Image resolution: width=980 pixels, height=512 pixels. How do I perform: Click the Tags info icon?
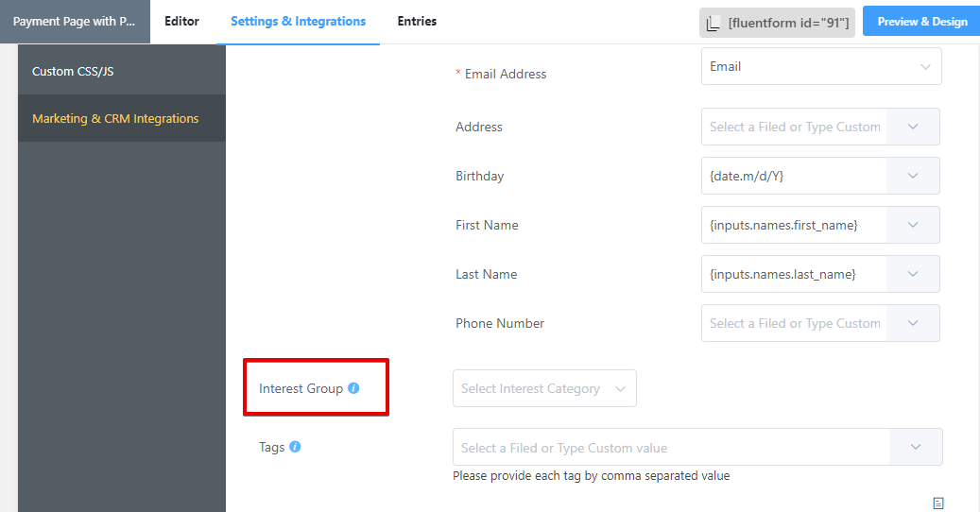point(295,447)
